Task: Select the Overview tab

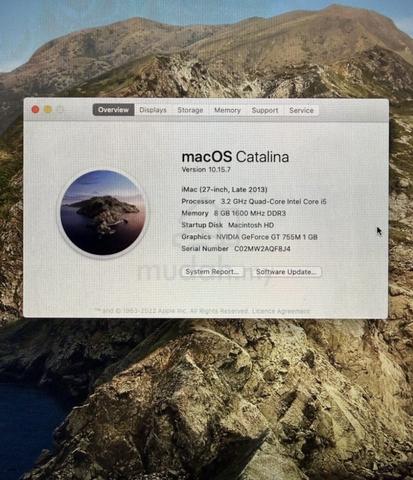Action: [x=113, y=110]
